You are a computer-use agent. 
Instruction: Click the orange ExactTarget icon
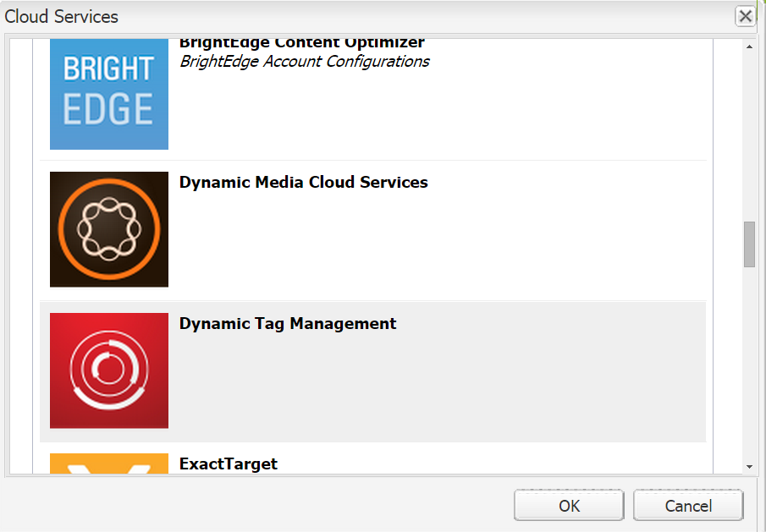click(109, 463)
